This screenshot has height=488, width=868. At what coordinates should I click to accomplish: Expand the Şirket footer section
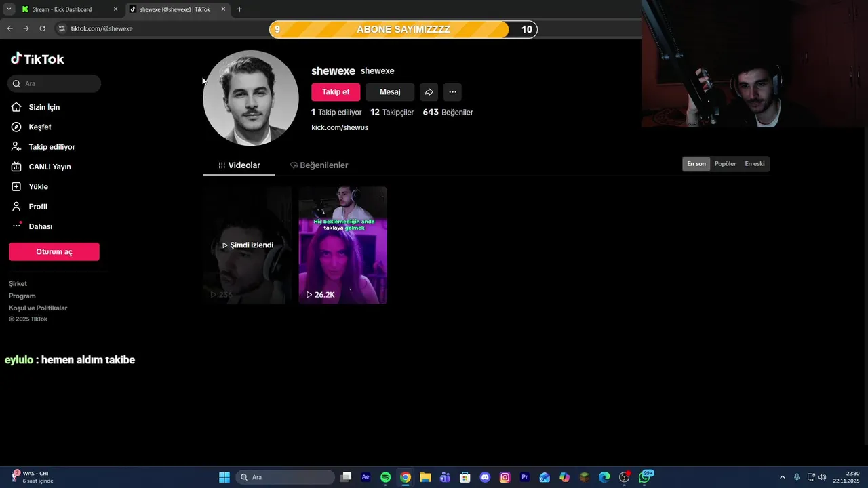[18, 284]
